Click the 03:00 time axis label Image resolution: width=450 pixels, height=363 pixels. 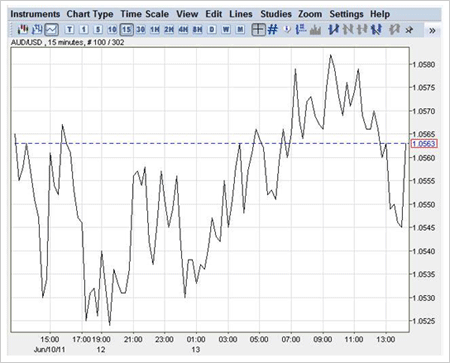(x=228, y=339)
